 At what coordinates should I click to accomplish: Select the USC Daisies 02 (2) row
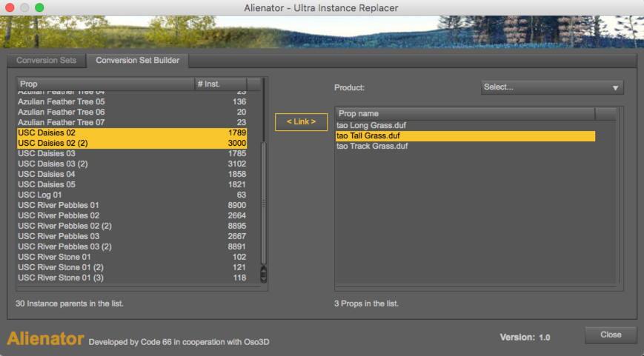point(132,143)
